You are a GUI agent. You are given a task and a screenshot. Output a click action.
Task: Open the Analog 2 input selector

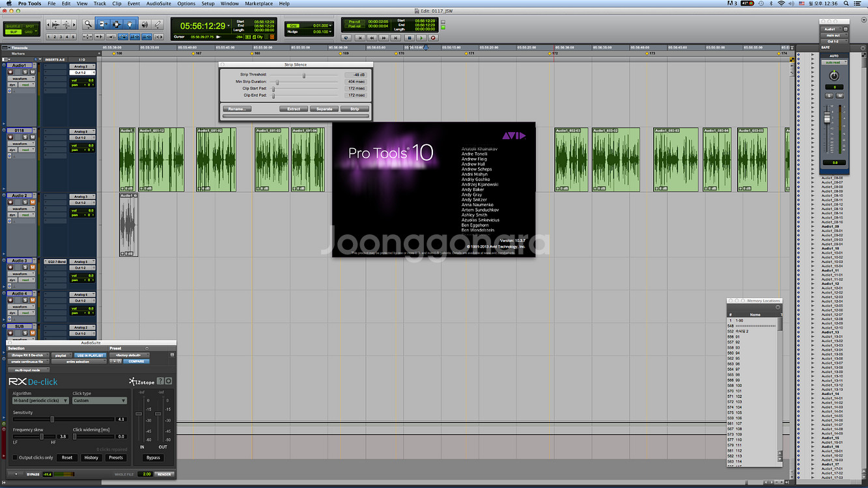pyautogui.click(x=82, y=66)
